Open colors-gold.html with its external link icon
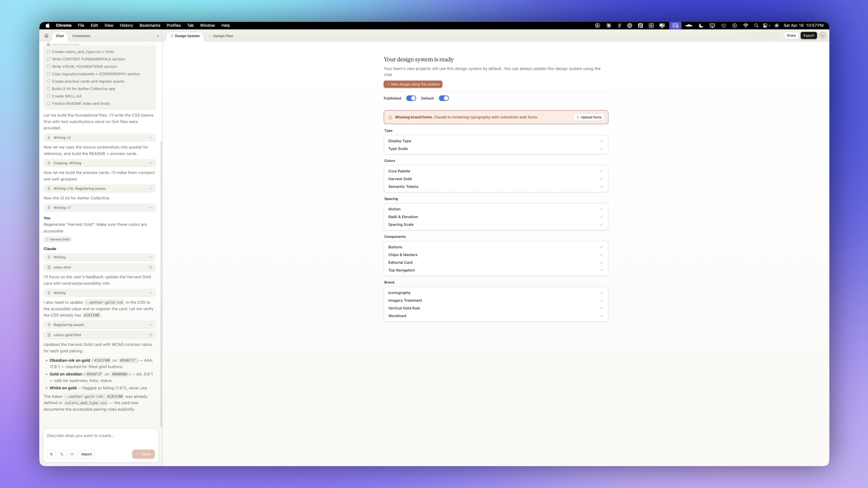 click(x=150, y=335)
